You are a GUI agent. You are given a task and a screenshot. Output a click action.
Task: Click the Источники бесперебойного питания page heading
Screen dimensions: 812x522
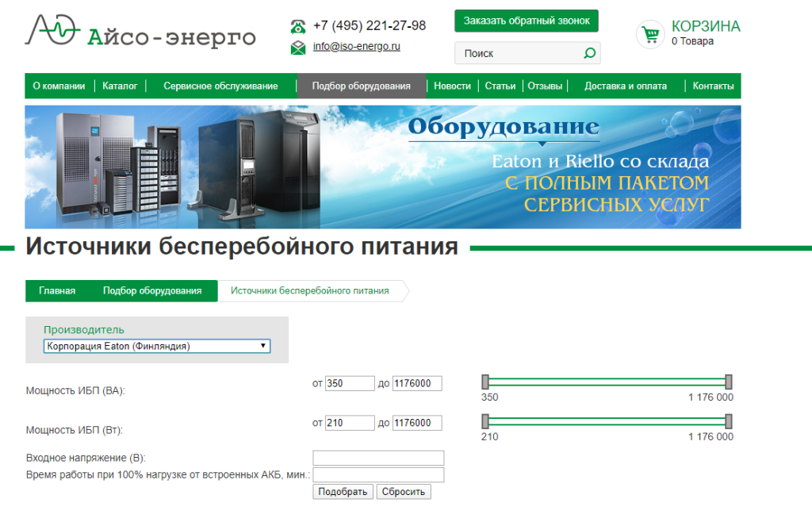[242, 247]
